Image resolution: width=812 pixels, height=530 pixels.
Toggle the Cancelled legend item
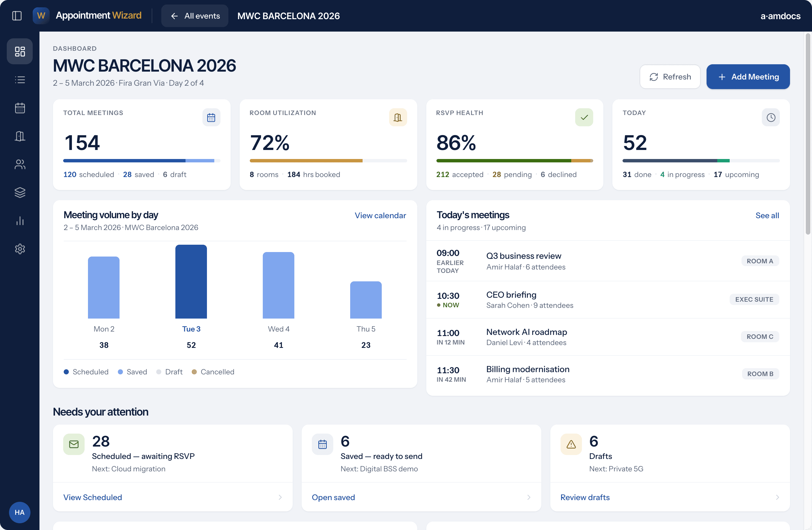click(213, 372)
